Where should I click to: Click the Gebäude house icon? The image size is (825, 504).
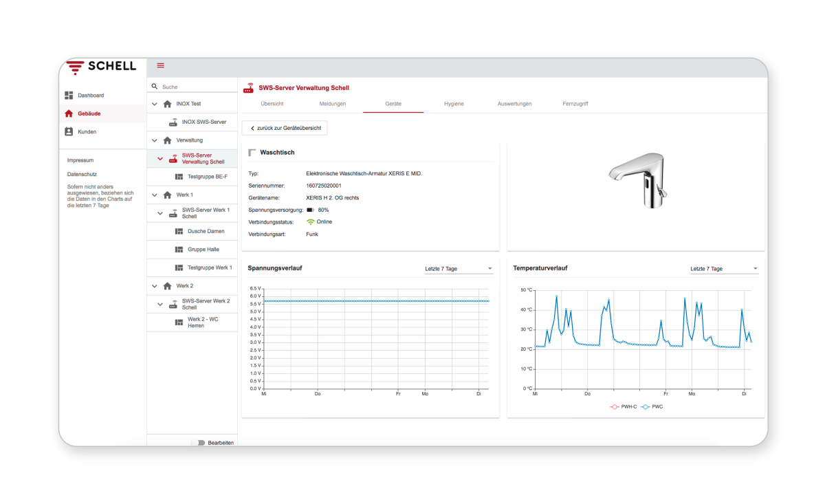pyautogui.click(x=69, y=113)
